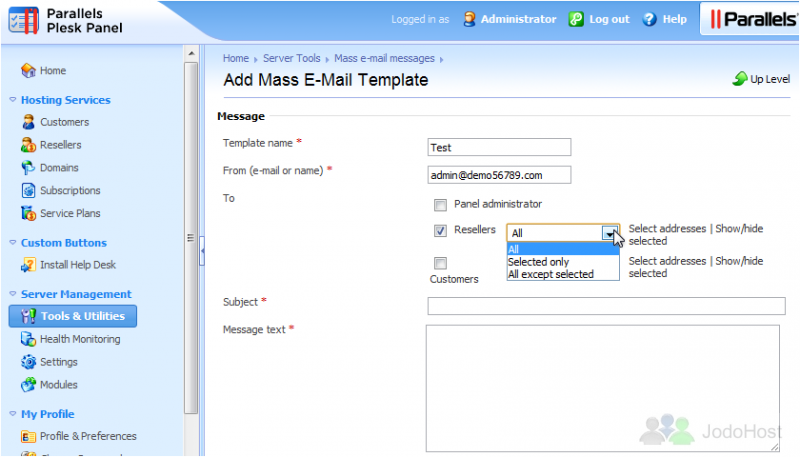Click the Parallels Plesk Panel logo icon

pos(23,20)
